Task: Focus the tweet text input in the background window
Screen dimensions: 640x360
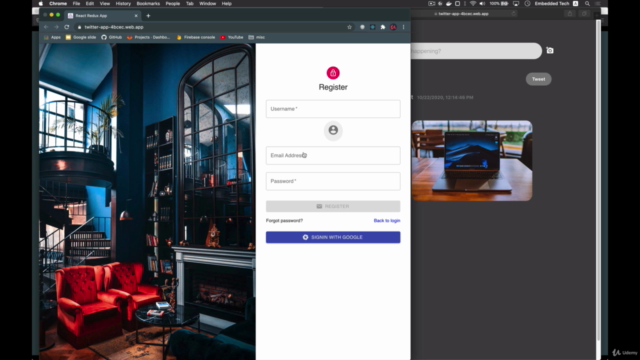Action: tap(476, 51)
